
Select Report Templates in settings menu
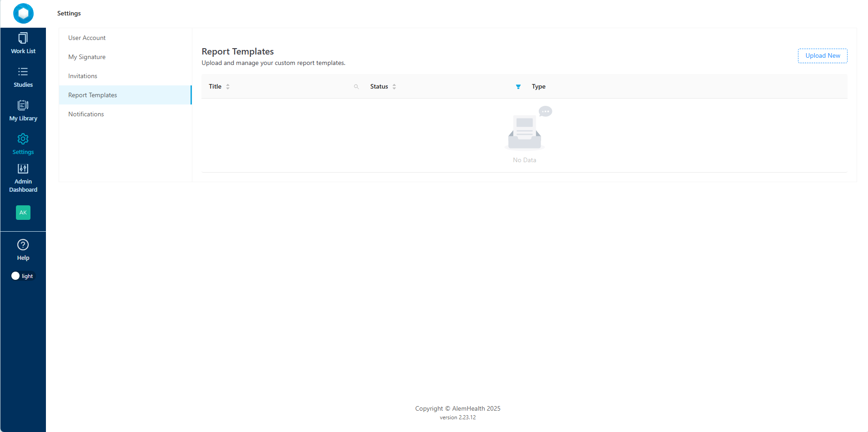93,95
